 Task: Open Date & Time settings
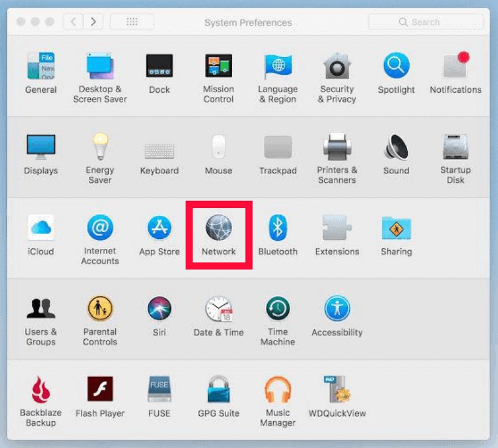tap(218, 316)
